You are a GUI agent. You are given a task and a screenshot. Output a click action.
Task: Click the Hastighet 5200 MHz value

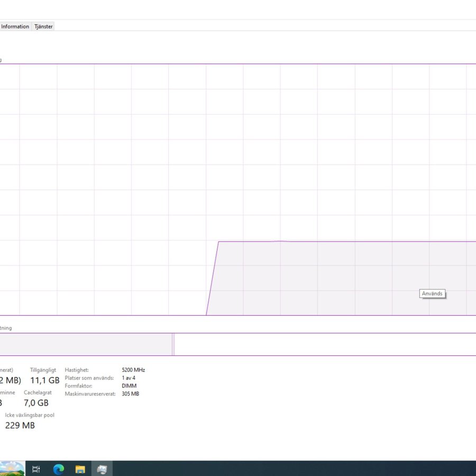[x=133, y=370]
